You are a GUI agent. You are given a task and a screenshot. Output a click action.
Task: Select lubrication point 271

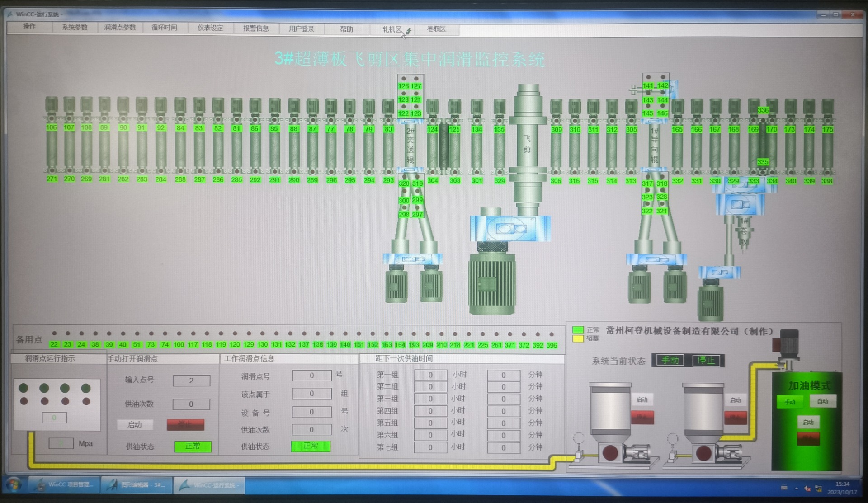pos(52,179)
